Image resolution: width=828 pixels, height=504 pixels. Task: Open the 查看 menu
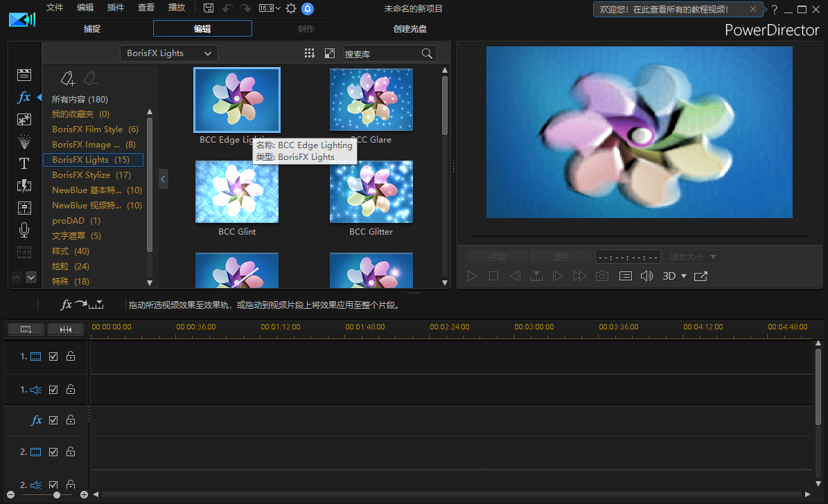(x=146, y=8)
